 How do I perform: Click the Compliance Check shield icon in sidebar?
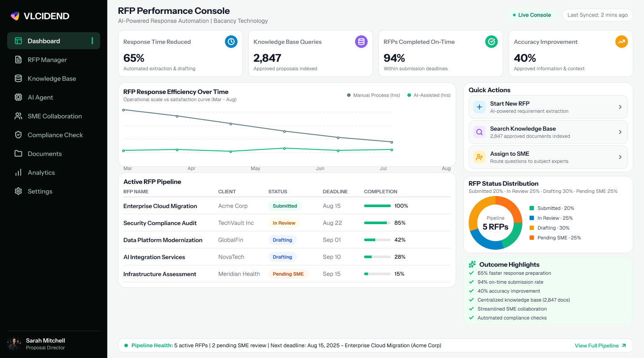point(18,135)
